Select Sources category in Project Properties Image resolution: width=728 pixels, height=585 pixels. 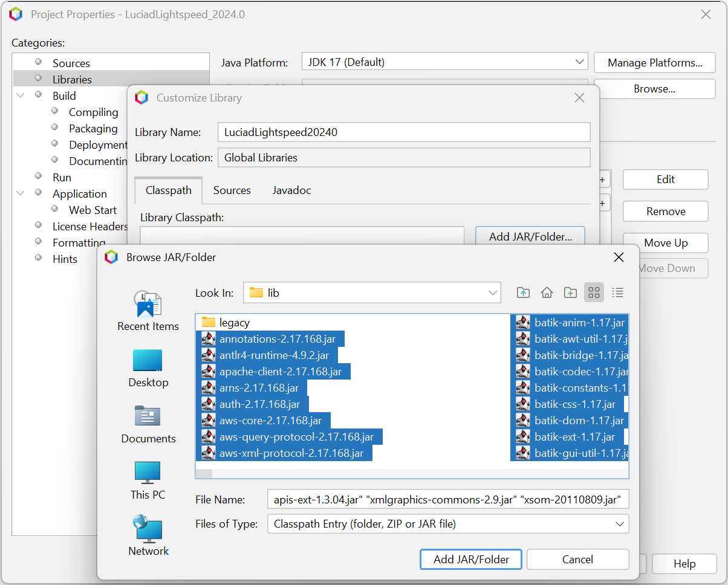pyautogui.click(x=71, y=63)
